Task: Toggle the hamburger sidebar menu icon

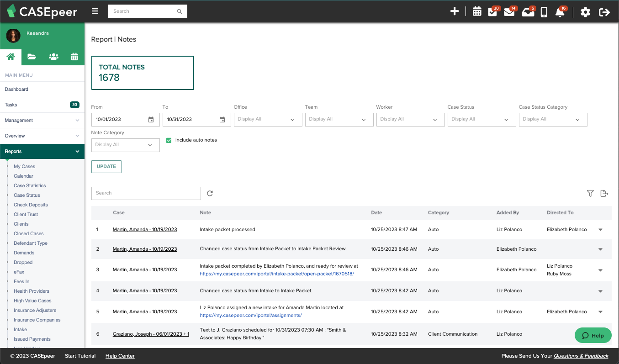Action: pos(95,11)
